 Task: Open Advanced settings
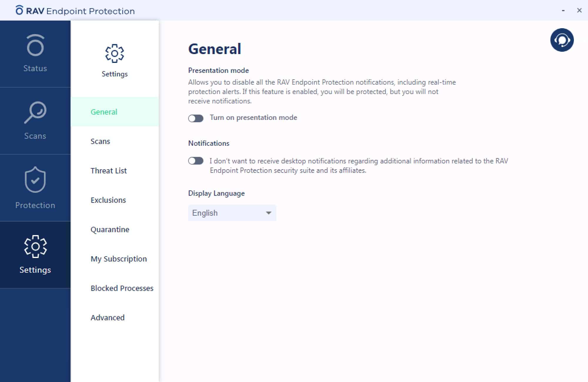[x=115, y=317]
